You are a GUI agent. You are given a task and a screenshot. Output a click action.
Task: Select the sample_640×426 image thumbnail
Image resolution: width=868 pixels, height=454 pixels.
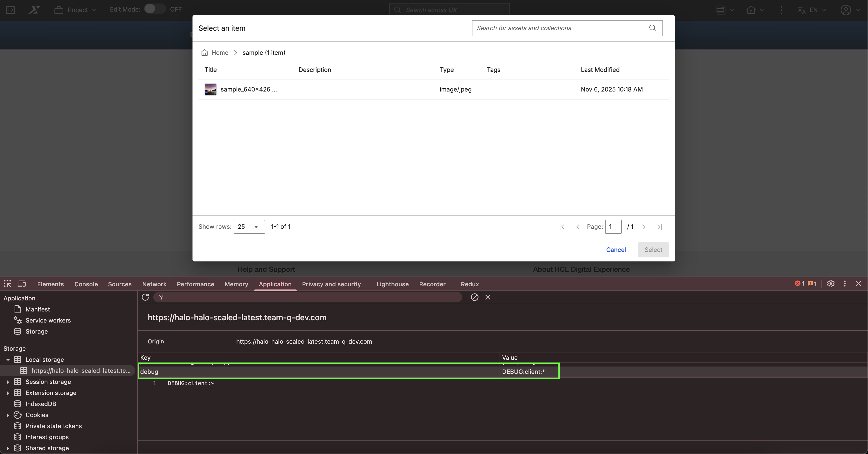211,89
